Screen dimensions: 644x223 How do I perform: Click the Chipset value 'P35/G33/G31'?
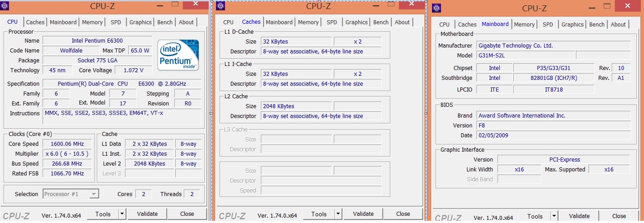tap(553, 68)
